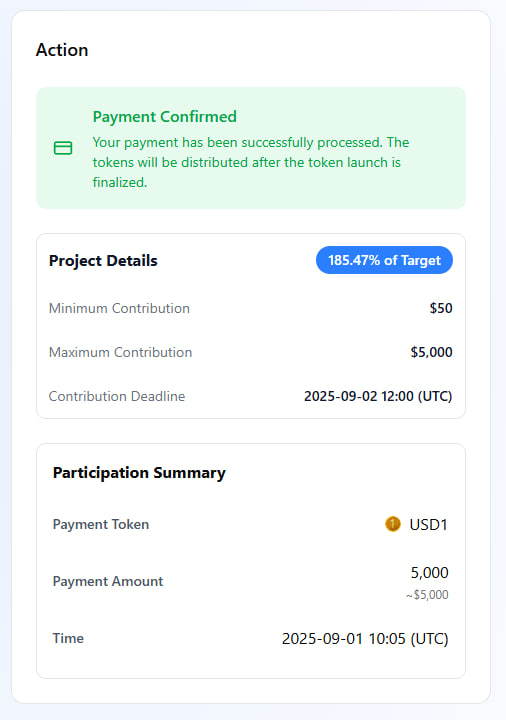This screenshot has height=720, width=506.
Task: Select the Payment Confirmed heading
Action: (x=164, y=117)
